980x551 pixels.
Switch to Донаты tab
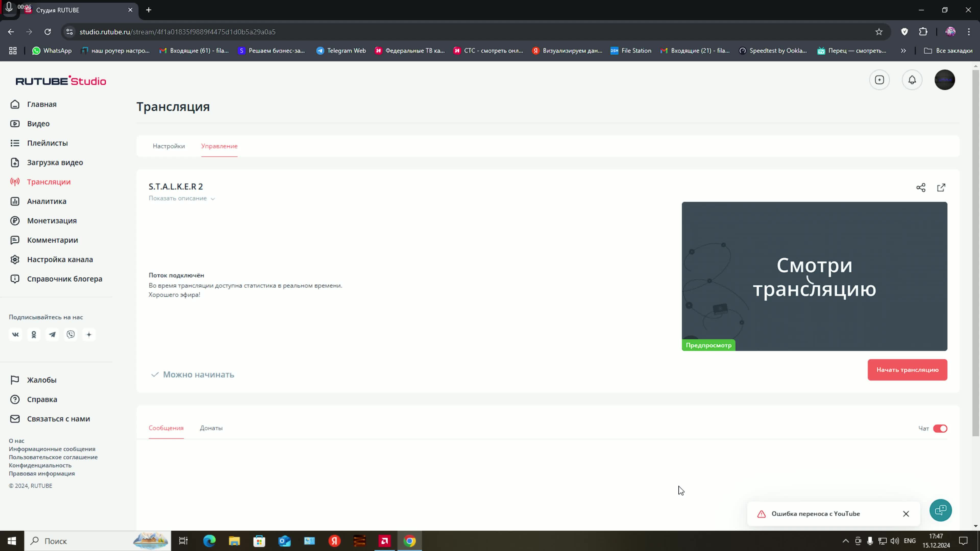[211, 428]
